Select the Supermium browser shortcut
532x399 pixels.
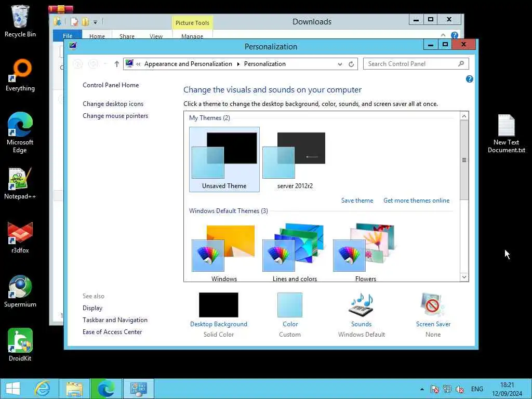[x=20, y=291]
